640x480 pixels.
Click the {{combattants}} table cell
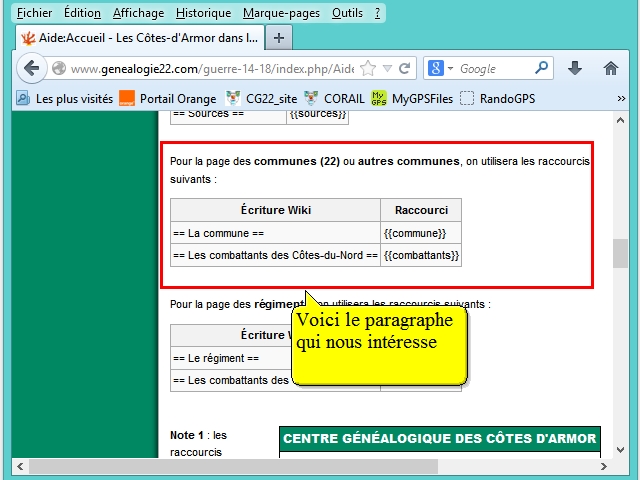(421, 256)
